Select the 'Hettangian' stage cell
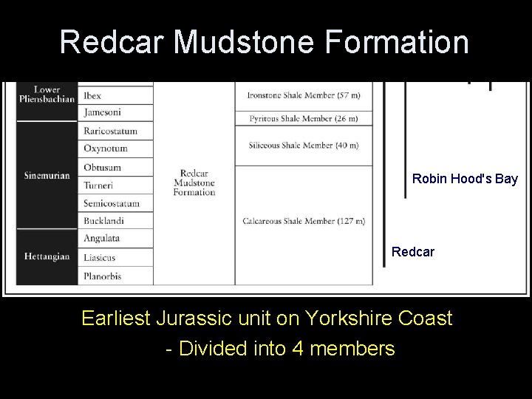The image size is (532, 399). (x=47, y=257)
